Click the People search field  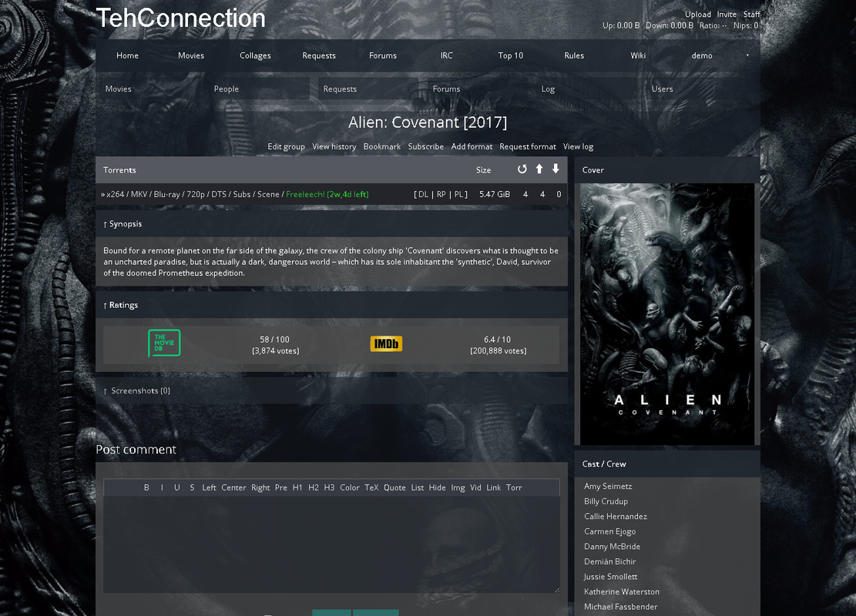coord(260,89)
